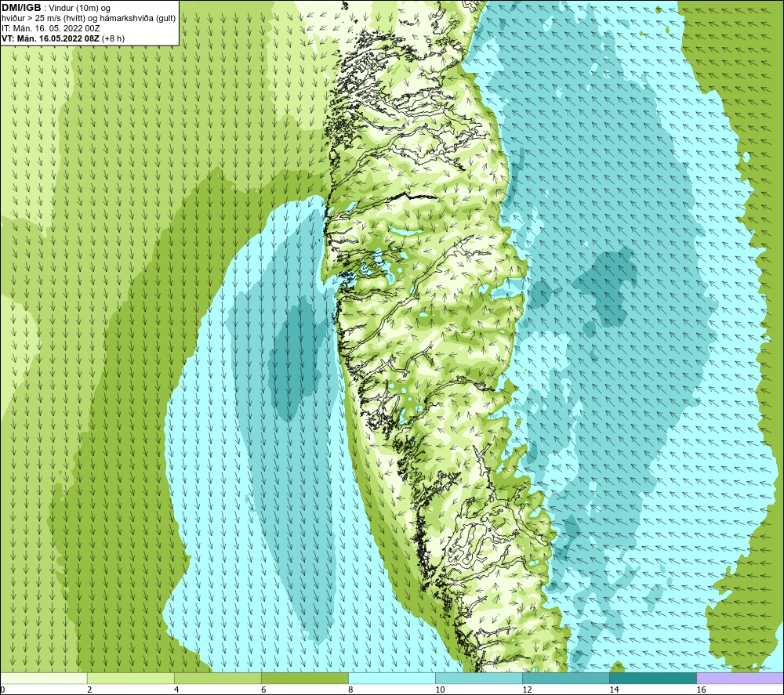Select the 4–6 m/s green swatch
The width and height of the screenshot is (784, 695).
coord(217,679)
